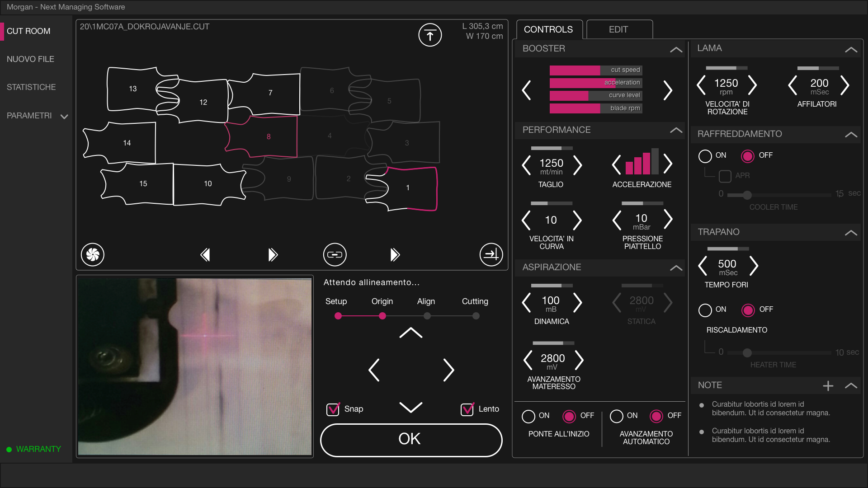
Task: Click the upload arrow circle icon
Action: (430, 35)
